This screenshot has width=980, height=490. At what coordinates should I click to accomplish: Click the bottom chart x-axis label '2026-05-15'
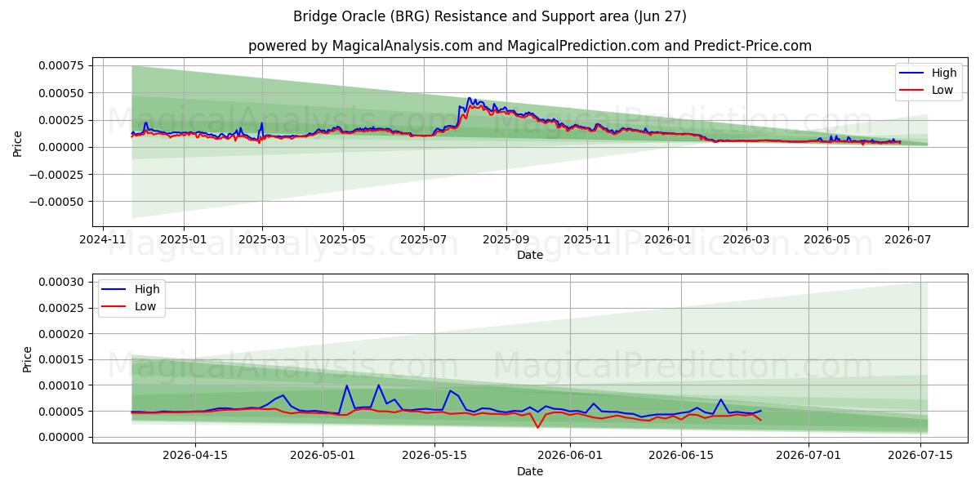(x=434, y=456)
